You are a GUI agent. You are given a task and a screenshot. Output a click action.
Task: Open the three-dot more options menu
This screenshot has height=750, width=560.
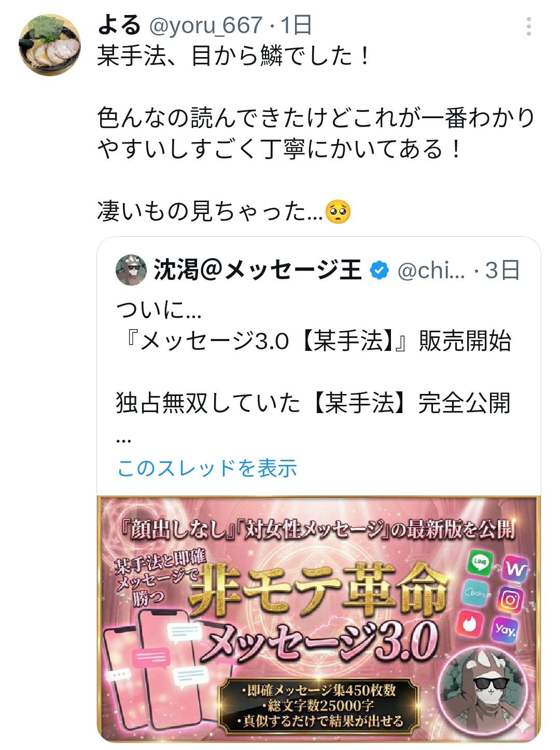pyautogui.click(x=528, y=26)
